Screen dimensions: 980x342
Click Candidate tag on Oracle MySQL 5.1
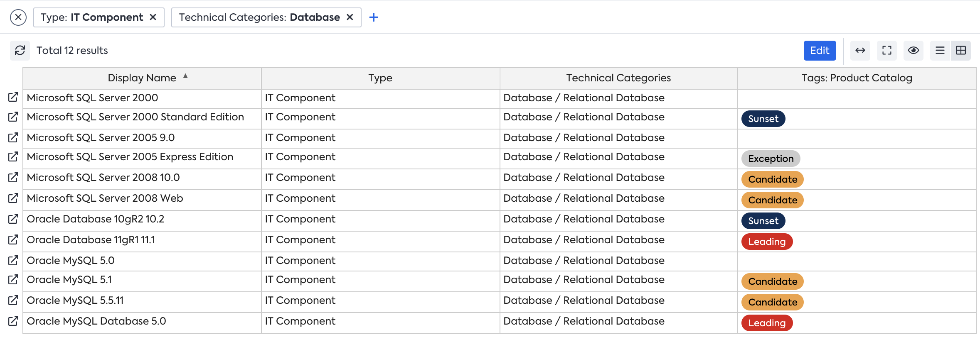click(773, 281)
